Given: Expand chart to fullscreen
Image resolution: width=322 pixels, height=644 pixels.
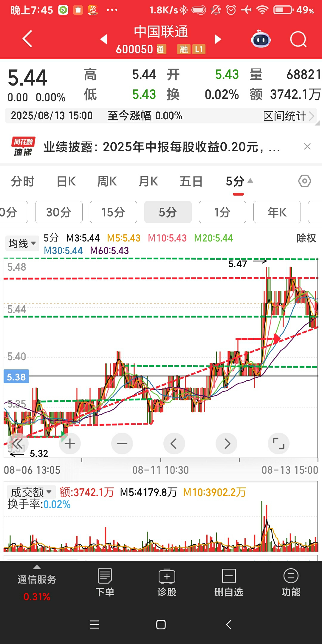Looking at the screenshot, I should (x=279, y=444).
